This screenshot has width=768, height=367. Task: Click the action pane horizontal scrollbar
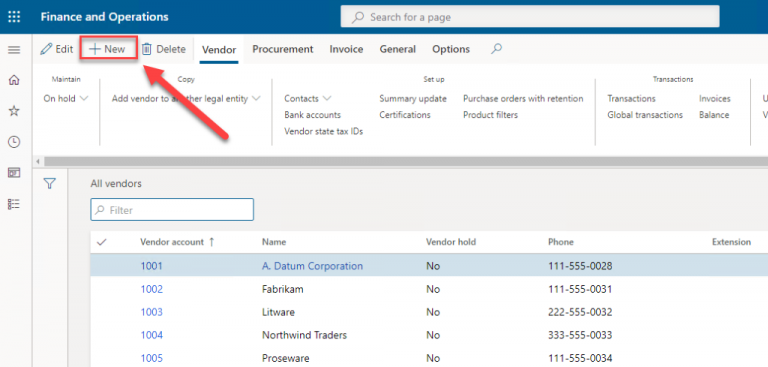click(406, 161)
